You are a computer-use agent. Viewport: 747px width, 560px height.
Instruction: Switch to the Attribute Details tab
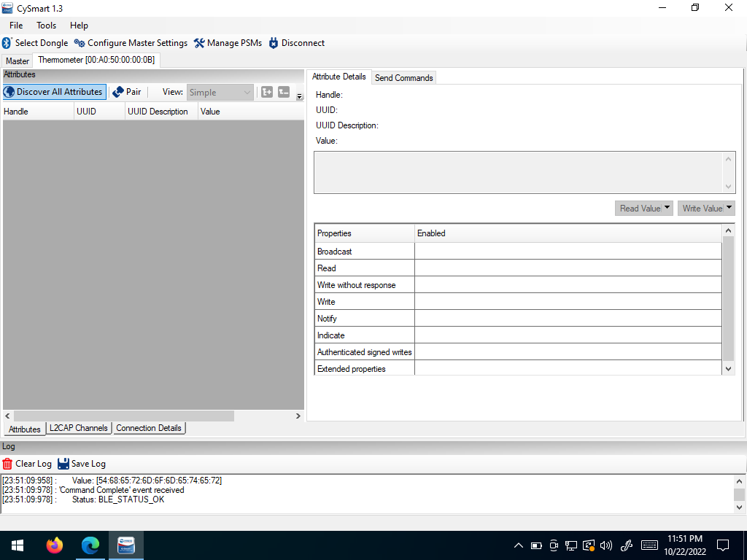[338, 77]
